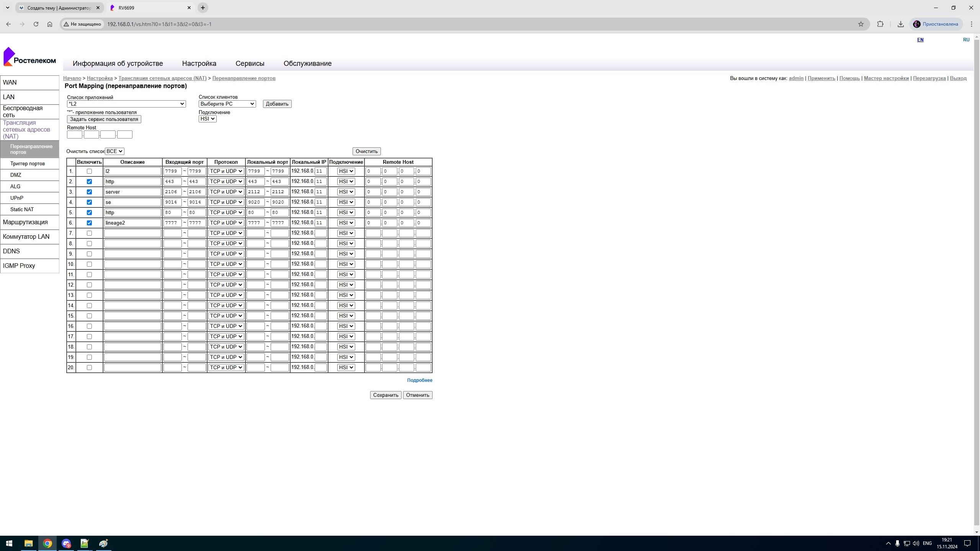Viewport: 980px width, 551px height.
Task: Expand the Список клиентов dropdown
Action: [227, 104]
